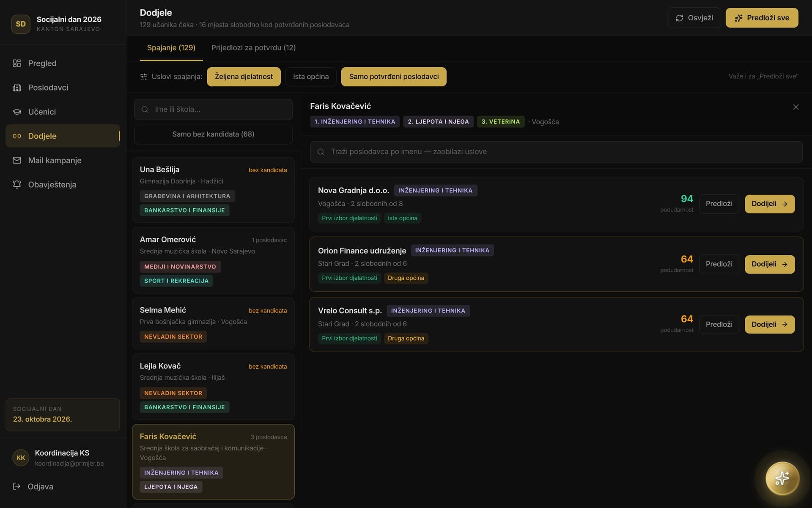This screenshot has height=508, width=812.
Task: Go to Poslodavci in the sidebar
Action: [x=63, y=88]
